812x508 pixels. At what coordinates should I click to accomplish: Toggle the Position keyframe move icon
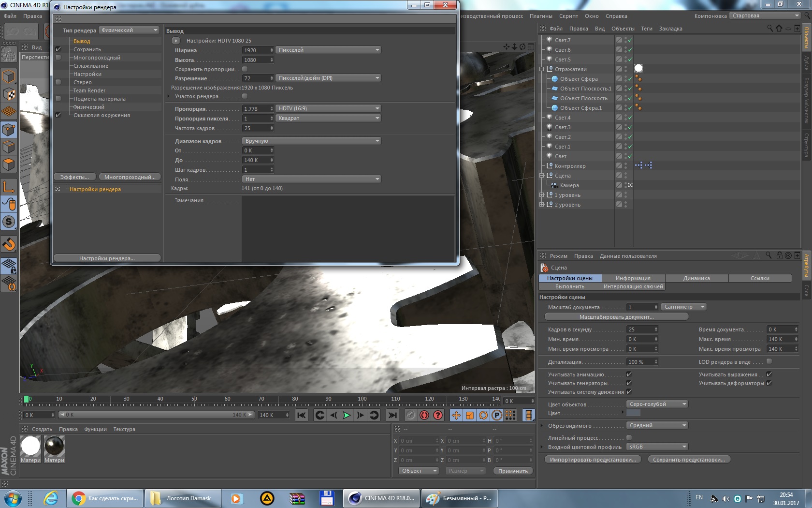(456, 415)
